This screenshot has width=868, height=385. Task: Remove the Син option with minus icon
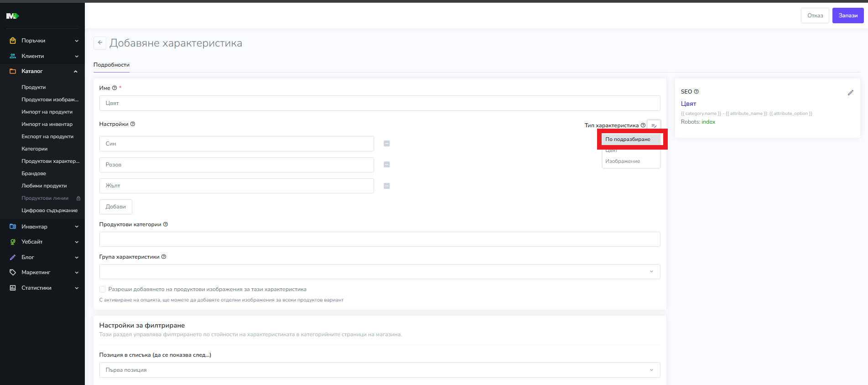tap(386, 144)
